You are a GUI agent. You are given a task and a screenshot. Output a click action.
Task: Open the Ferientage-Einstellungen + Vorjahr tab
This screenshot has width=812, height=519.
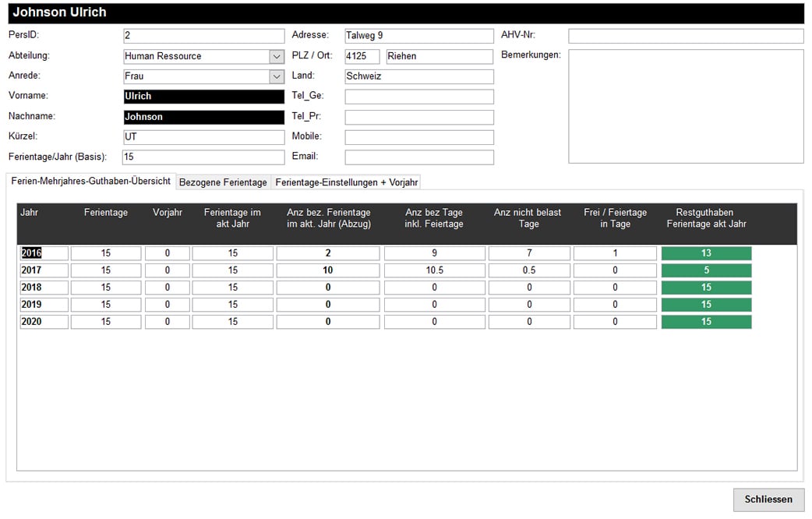click(x=347, y=182)
